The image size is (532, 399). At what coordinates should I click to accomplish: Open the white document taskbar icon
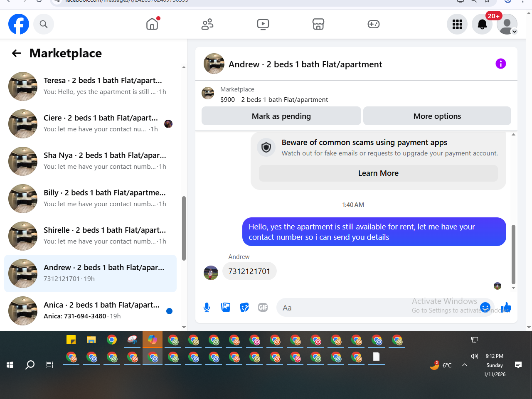[x=376, y=357]
